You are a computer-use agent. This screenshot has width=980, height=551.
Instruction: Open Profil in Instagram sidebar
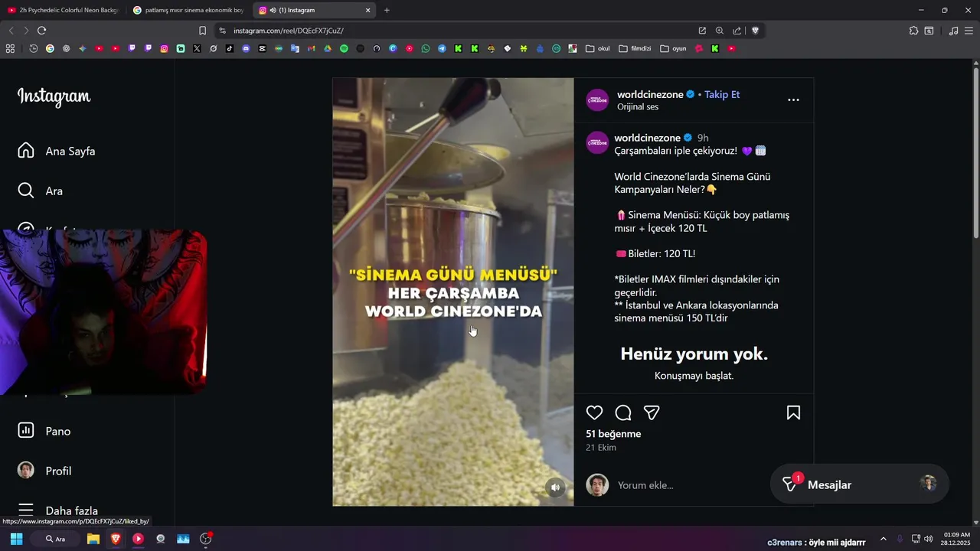pyautogui.click(x=44, y=471)
